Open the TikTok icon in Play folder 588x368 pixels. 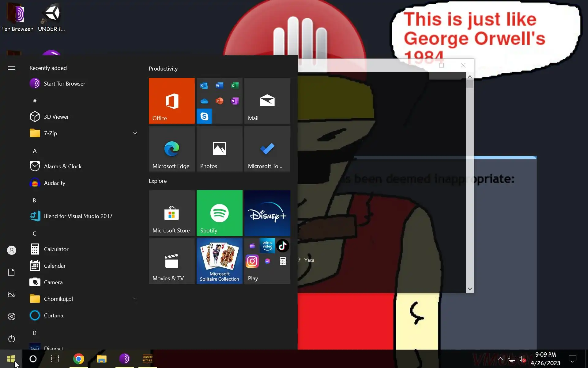(x=282, y=246)
